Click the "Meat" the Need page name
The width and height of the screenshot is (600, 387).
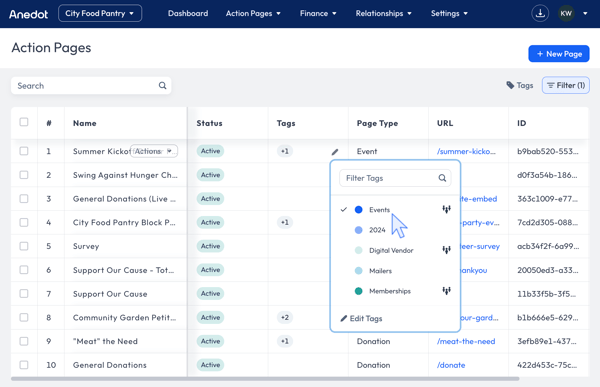coord(105,341)
